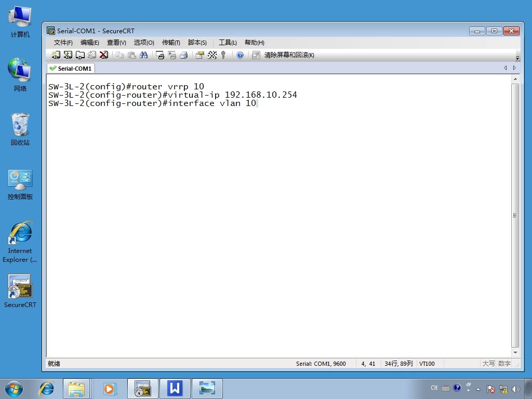Click the SecureCRT window title bar icon

point(51,31)
